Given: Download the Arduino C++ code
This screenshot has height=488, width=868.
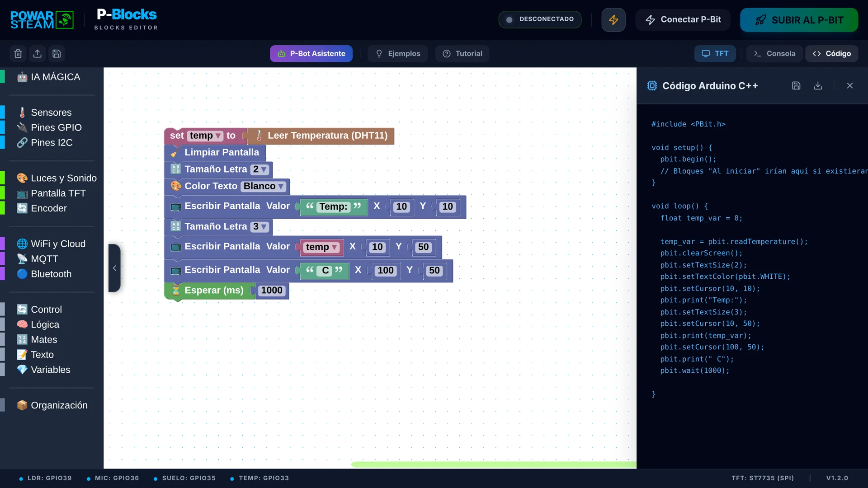Looking at the screenshot, I should coord(818,86).
